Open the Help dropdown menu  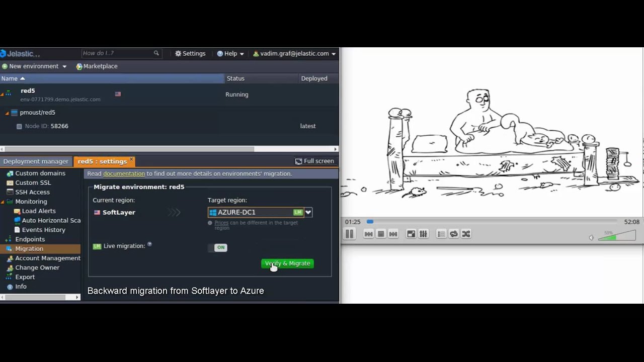pyautogui.click(x=230, y=53)
